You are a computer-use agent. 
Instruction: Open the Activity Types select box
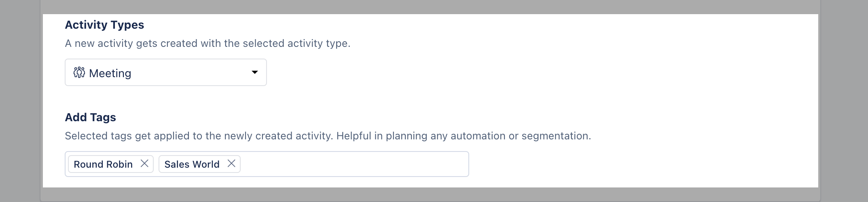[x=166, y=72]
